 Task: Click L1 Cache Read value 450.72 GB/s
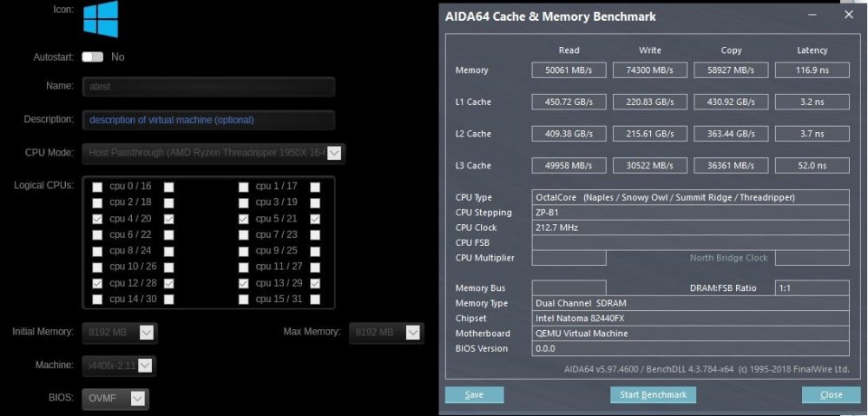[x=569, y=102]
